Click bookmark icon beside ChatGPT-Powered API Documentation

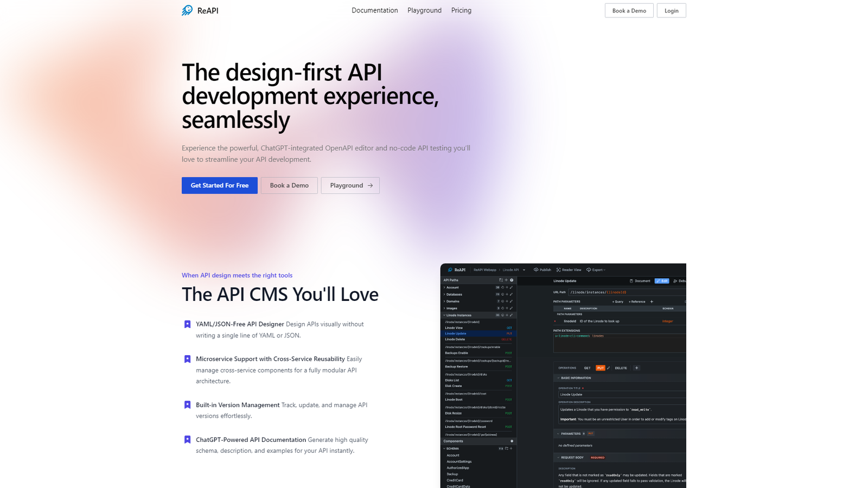coord(187,440)
